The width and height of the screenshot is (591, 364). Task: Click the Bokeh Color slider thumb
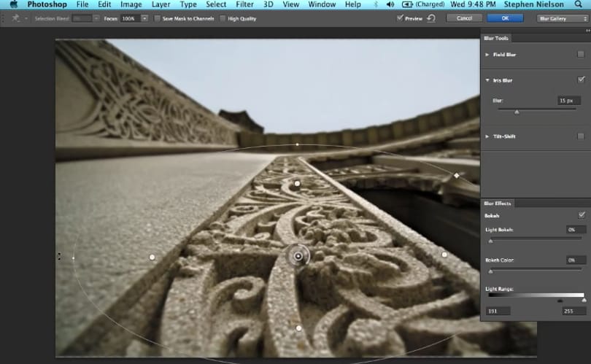coord(490,271)
